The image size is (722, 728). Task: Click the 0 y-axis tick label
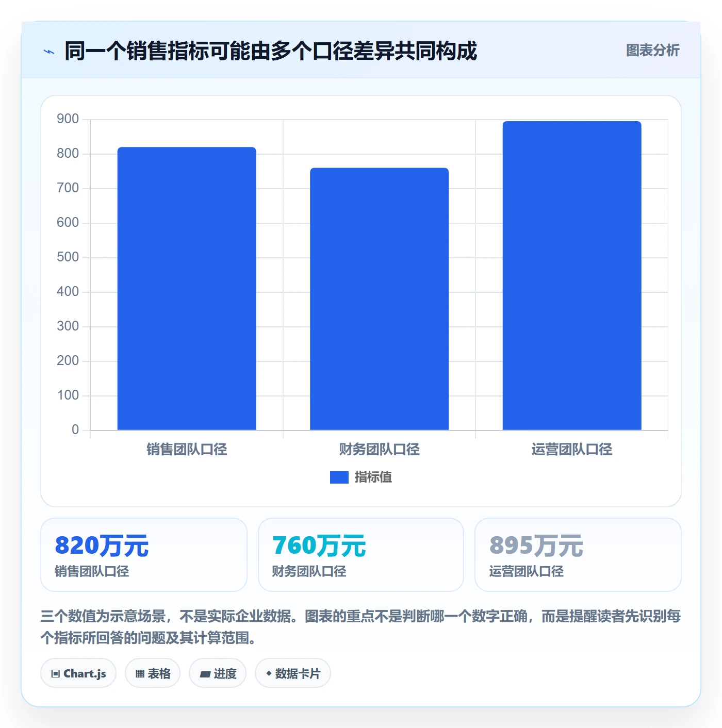pos(75,430)
